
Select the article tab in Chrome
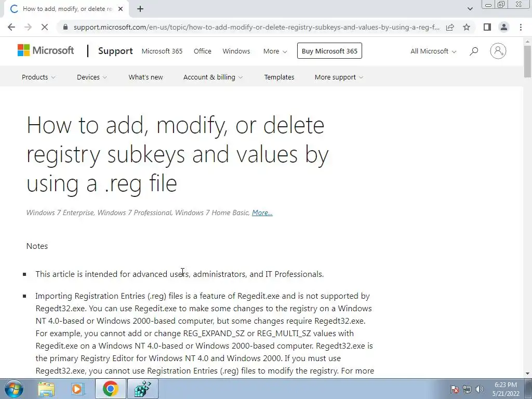pyautogui.click(x=66, y=9)
